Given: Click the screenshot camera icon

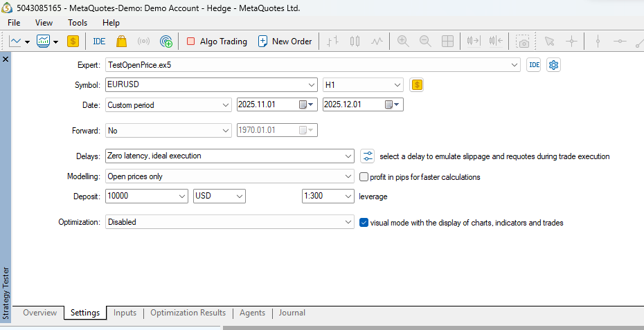Looking at the screenshot, I should [x=522, y=41].
